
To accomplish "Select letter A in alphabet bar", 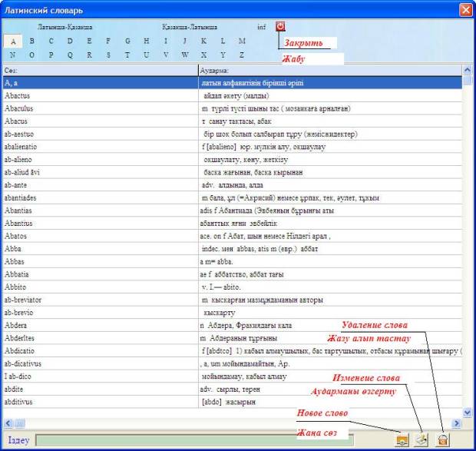I will [x=12, y=41].
